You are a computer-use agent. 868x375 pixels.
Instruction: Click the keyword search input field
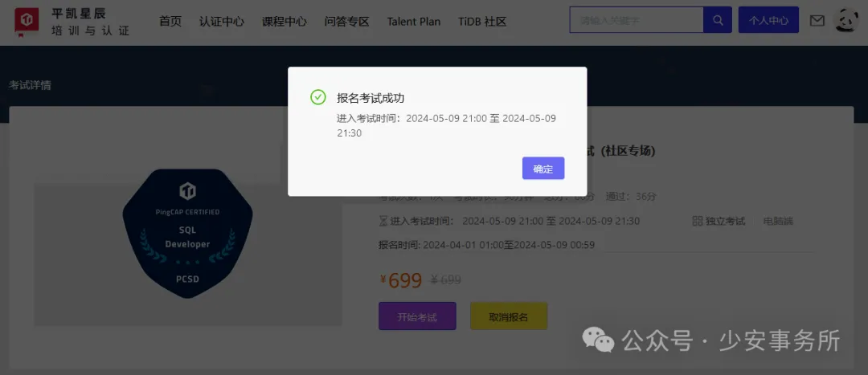[x=636, y=20]
